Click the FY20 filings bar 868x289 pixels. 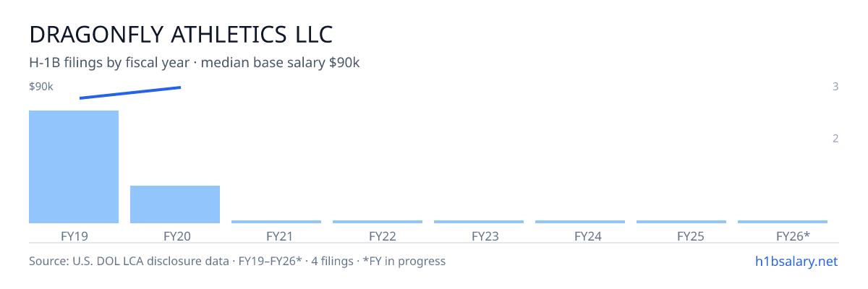pos(175,204)
